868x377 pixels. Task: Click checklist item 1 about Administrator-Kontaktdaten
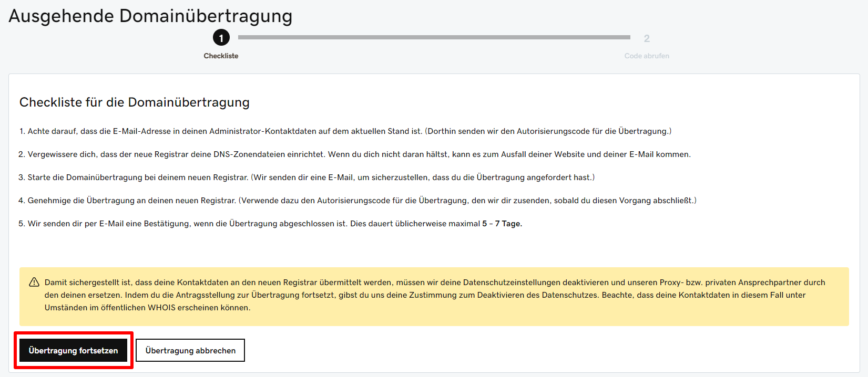click(345, 131)
